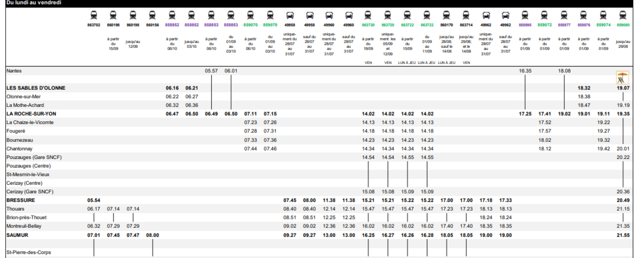644x258 pixels.
Task: Click the beach umbrella icon in Nantes row
Action: pos(623,78)
